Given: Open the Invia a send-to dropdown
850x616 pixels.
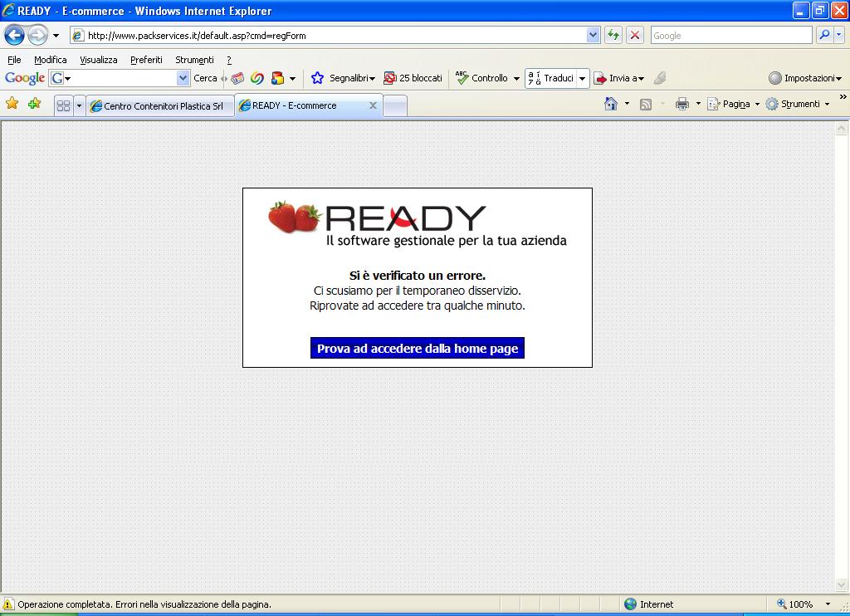Looking at the screenshot, I should [x=619, y=78].
